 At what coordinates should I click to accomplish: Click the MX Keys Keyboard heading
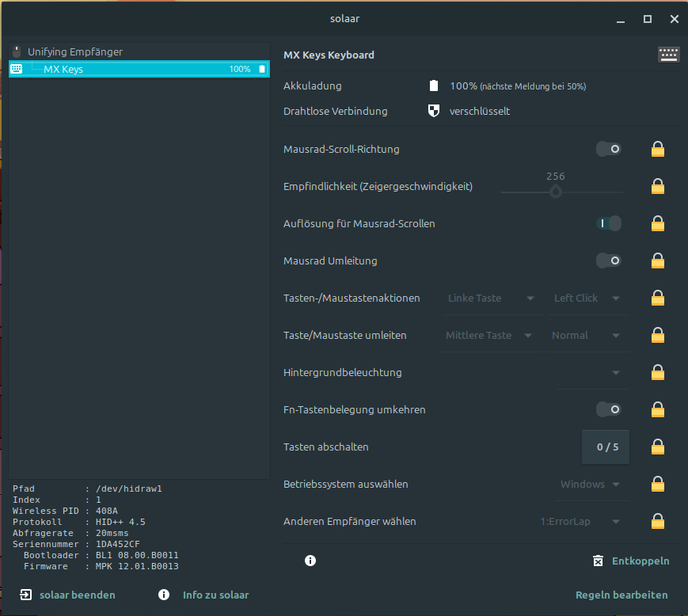point(329,55)
